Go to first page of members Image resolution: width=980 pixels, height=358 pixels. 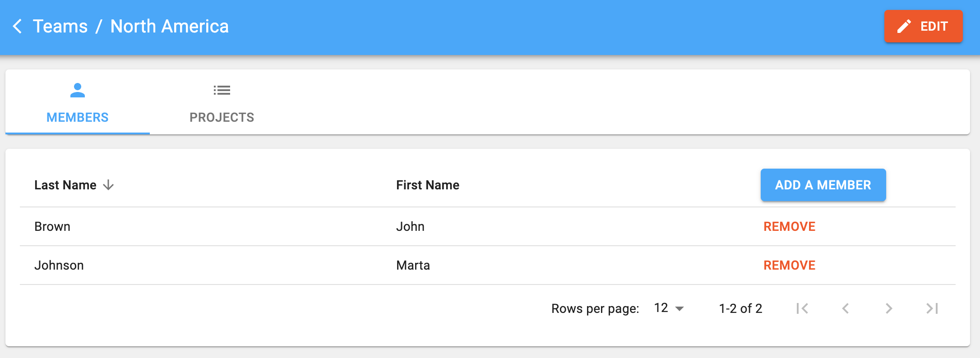[802, 308]
